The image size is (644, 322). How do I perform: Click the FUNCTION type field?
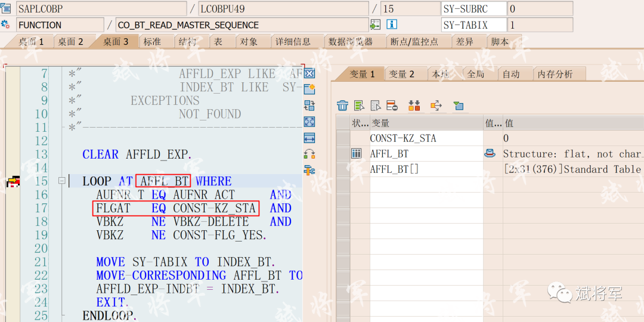60,25
